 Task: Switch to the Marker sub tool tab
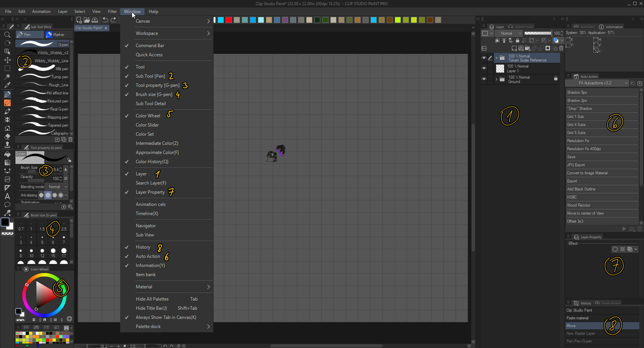(58, 34)
